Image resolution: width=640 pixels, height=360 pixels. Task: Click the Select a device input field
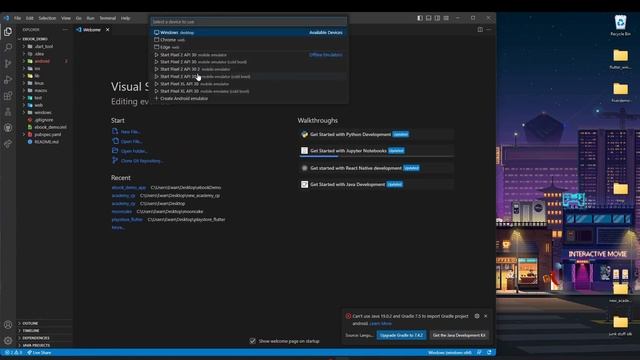tap(249, 22)
